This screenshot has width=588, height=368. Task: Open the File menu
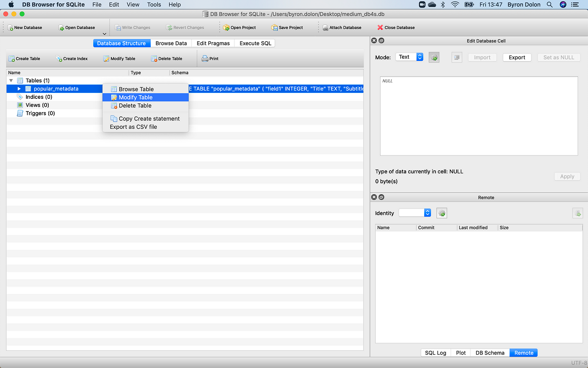coord(97,5)
